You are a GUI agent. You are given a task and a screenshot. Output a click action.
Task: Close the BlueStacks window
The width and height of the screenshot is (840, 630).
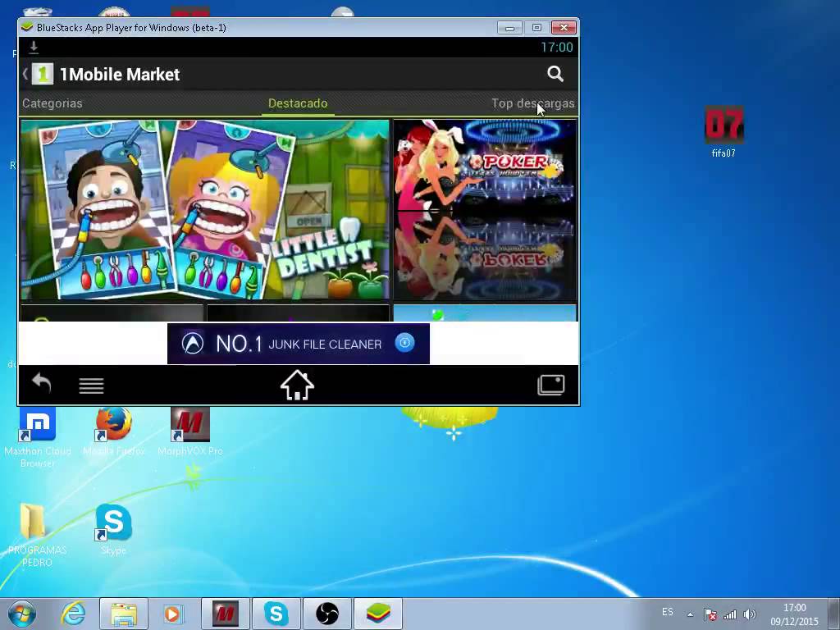pos(564,27)
